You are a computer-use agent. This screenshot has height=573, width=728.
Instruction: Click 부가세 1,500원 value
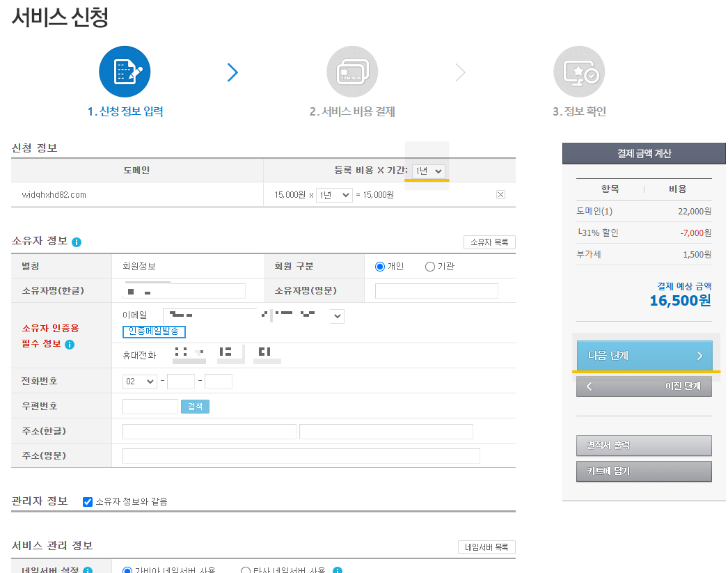pyautogui.click(x=697, y=254)
